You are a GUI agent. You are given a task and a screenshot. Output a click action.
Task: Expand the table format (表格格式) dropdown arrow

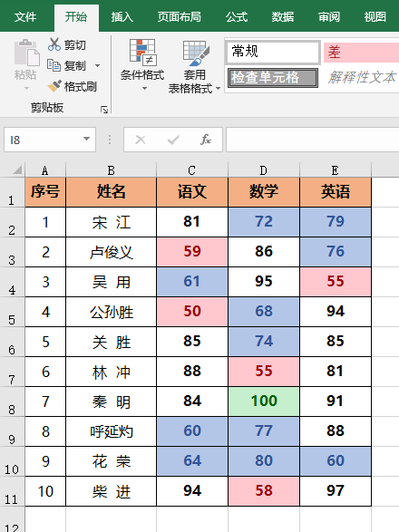[x=218, y=89]
